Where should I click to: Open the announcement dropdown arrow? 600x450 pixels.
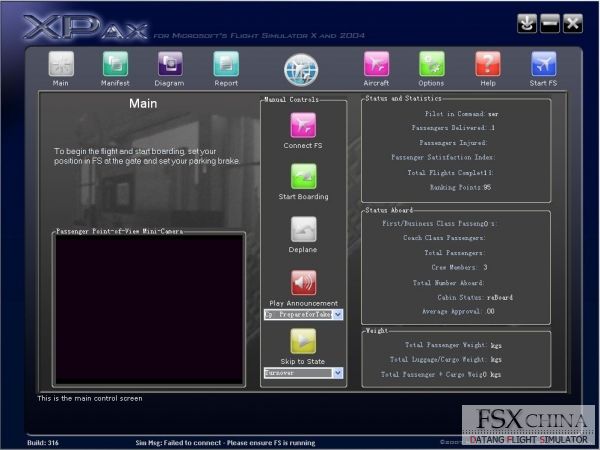click(338, 315)
